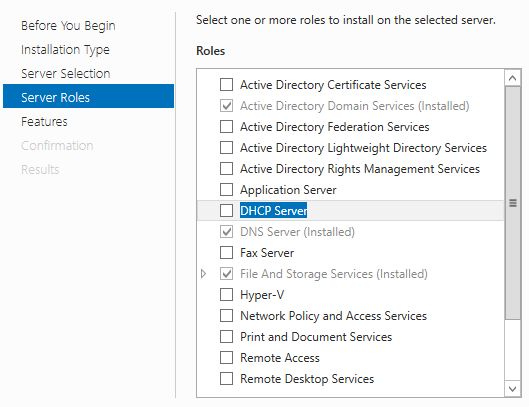The image size is (529, 407).
Task: Click File And Storage Services installed checkbox
Action: click(x=226, y=274)
